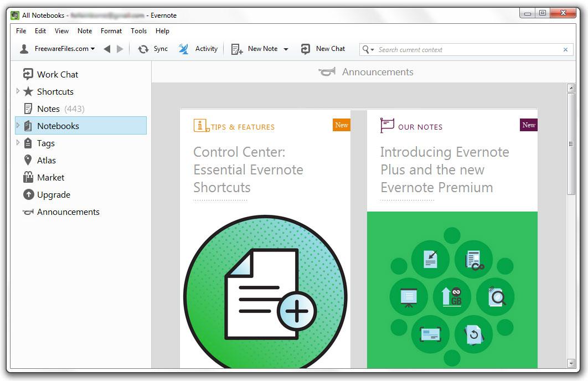Click the business card scan icon
Screen dimensions: 588x381
(430, 334)
